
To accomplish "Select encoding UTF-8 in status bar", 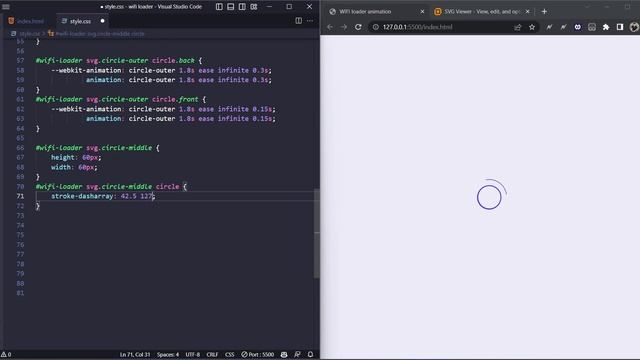I will point(193,354).
